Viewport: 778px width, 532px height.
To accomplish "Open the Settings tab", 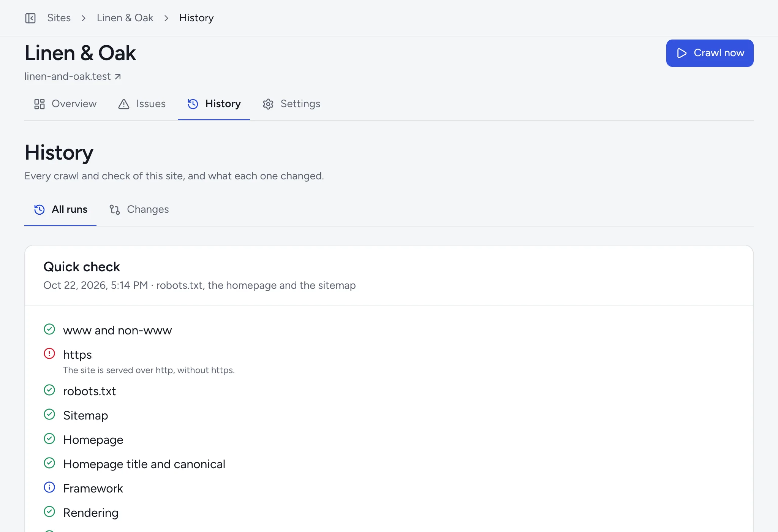I will coord(291,104).
